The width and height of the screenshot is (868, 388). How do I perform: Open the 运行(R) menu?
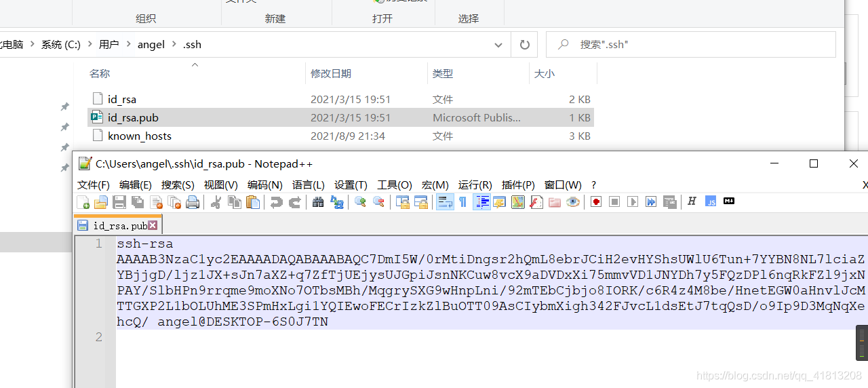click(475, 185)
